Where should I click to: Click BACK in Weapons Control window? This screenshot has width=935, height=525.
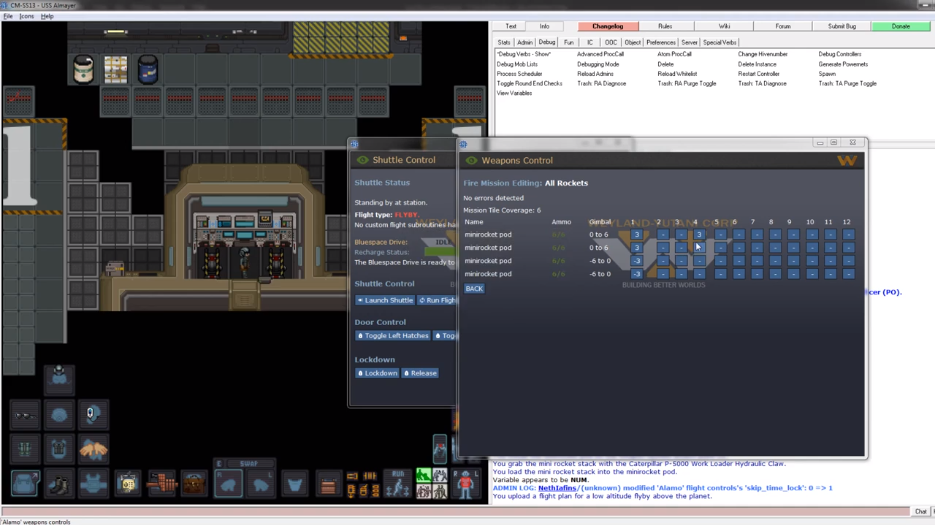[x=474, y=289]
